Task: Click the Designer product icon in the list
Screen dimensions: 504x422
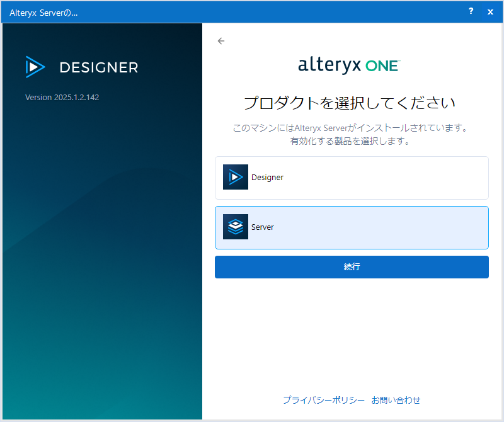Action: coord(236,177)
